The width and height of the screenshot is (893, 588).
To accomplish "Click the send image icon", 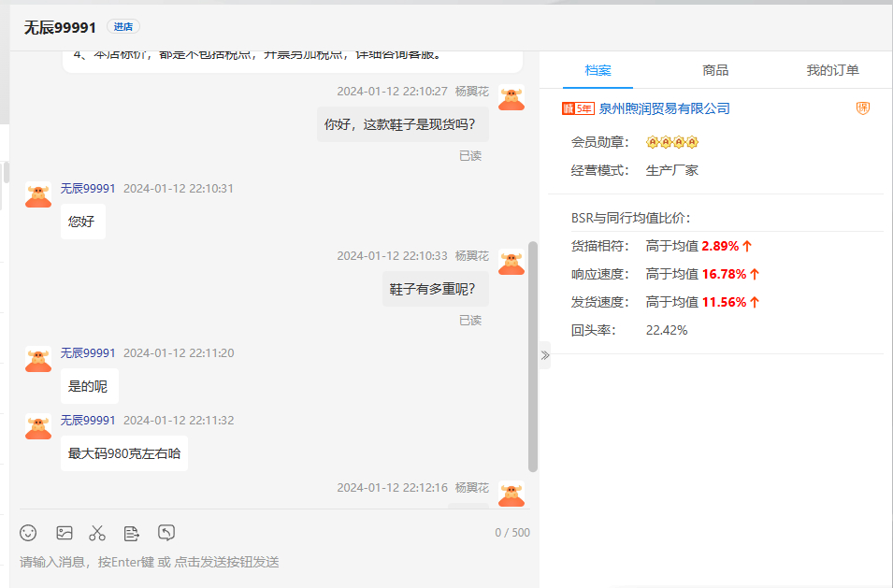I will point(64,533).
